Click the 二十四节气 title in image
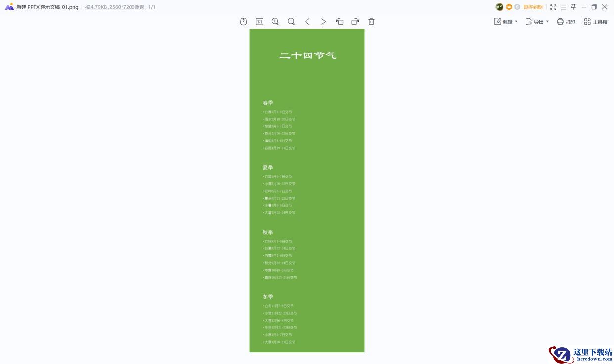 [307, 56]
